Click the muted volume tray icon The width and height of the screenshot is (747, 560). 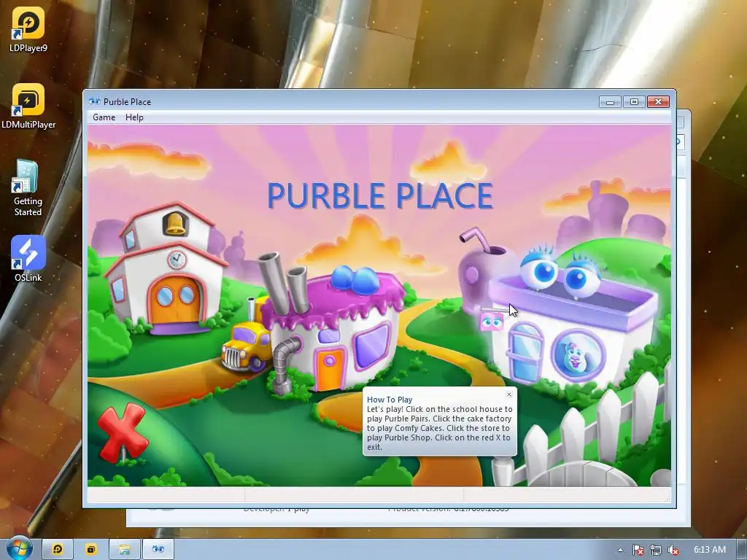pyautogui.click(x=673, y=550)
